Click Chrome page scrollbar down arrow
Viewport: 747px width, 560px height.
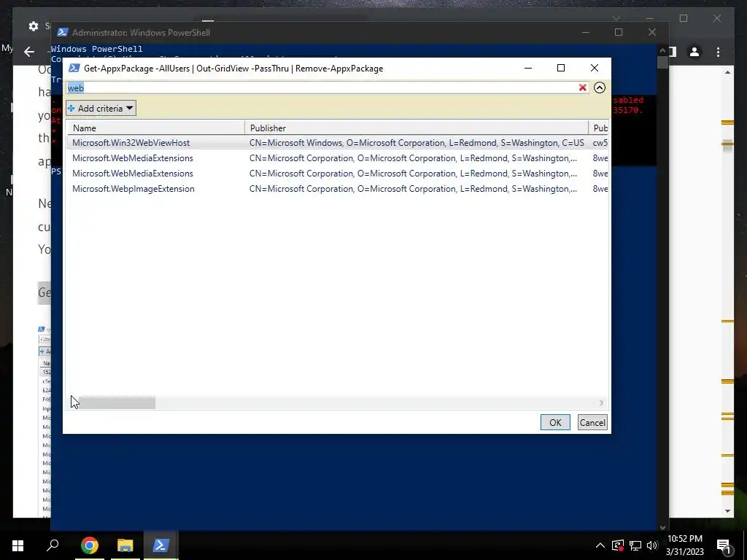coord(727,511)
